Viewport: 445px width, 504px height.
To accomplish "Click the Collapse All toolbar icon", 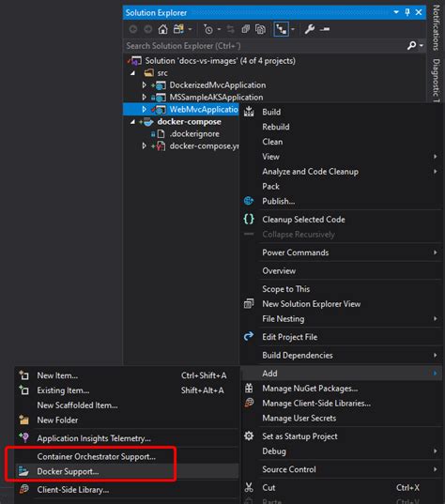I will click(246, 30).
